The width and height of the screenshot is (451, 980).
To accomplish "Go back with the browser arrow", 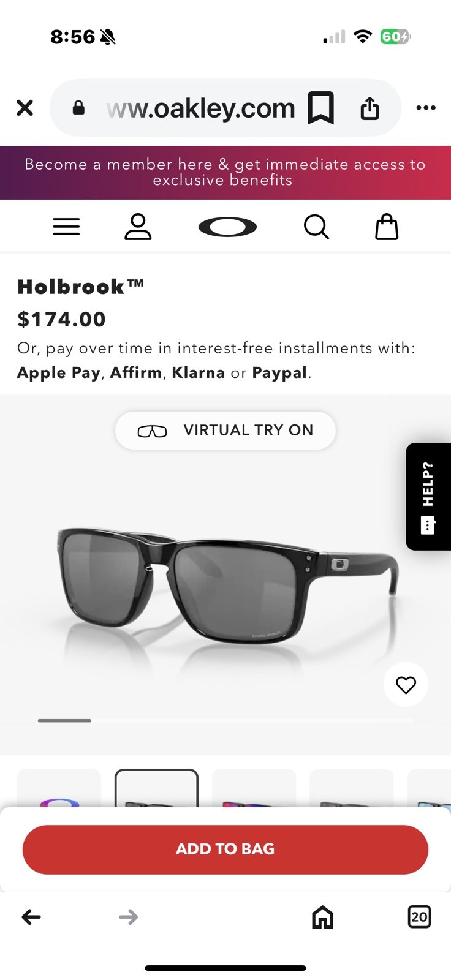I will point(31,917).
